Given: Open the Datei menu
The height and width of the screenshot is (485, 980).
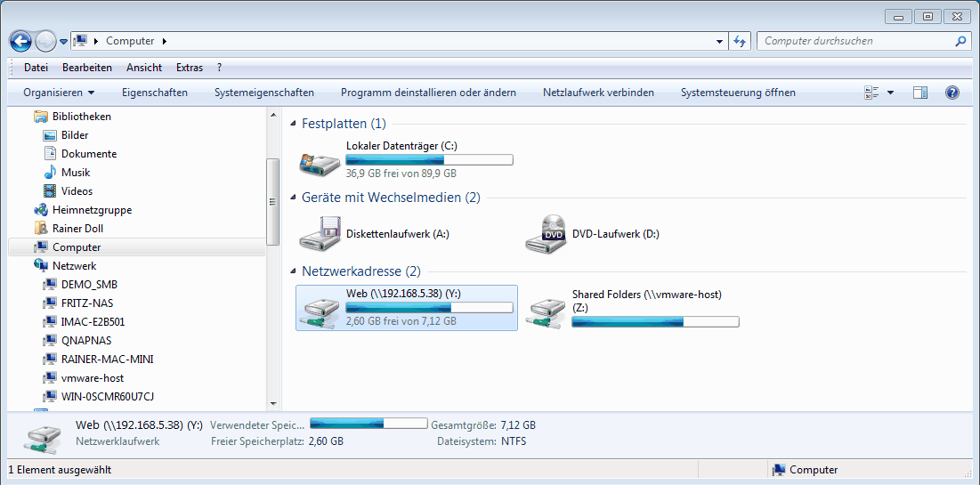Looking at the screenshot, I should pyautogui.click(x=36, y=68).
